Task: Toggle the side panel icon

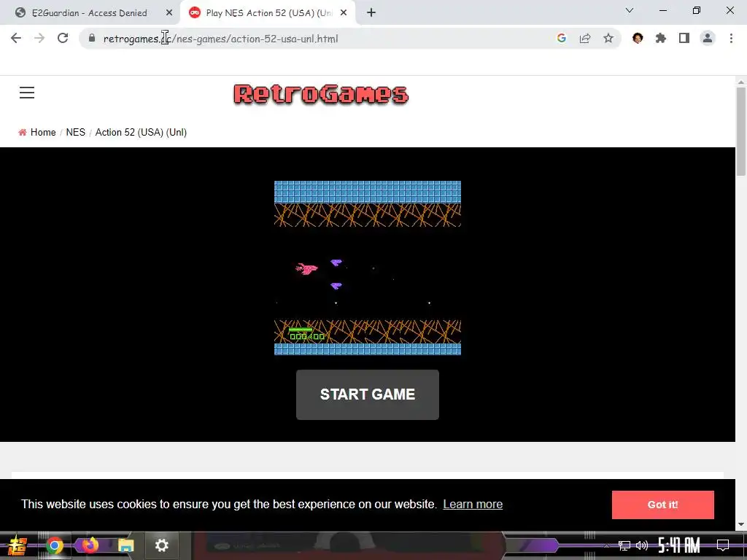Action: point(684,38)
